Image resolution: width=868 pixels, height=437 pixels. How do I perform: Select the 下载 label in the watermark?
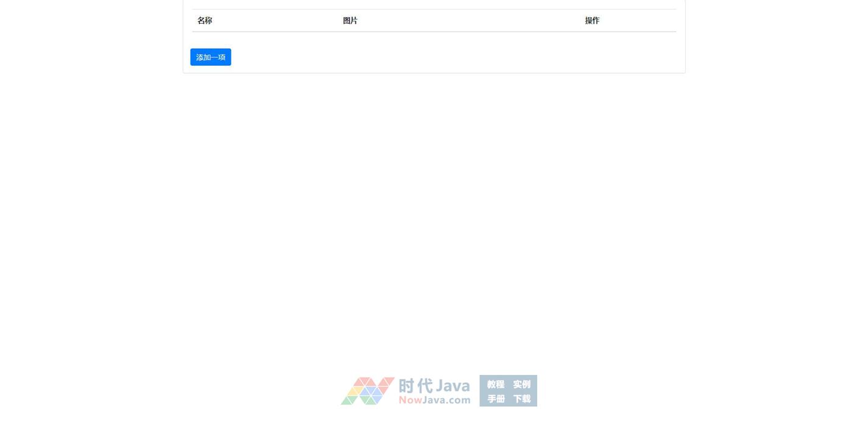tap(521, 399)
